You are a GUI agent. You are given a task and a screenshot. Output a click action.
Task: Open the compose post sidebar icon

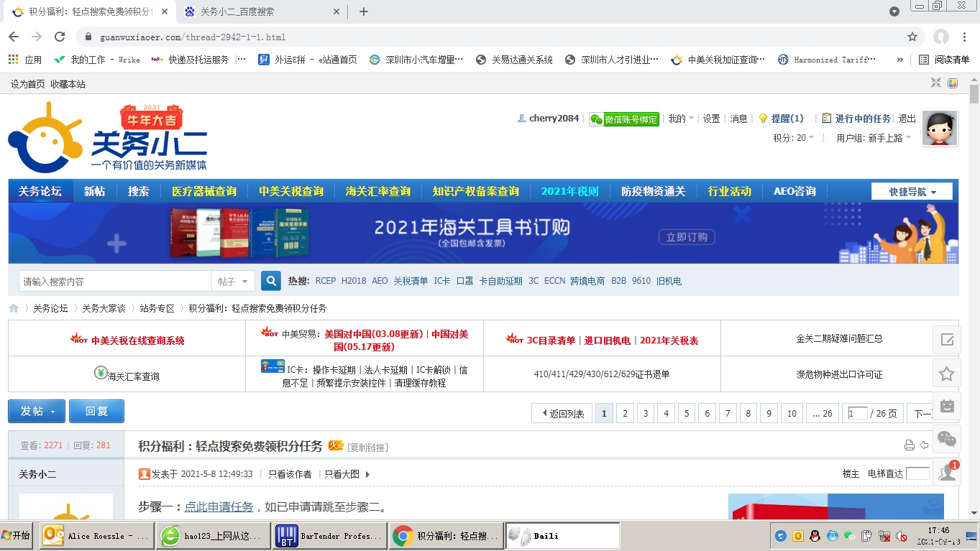click(947, 340)
